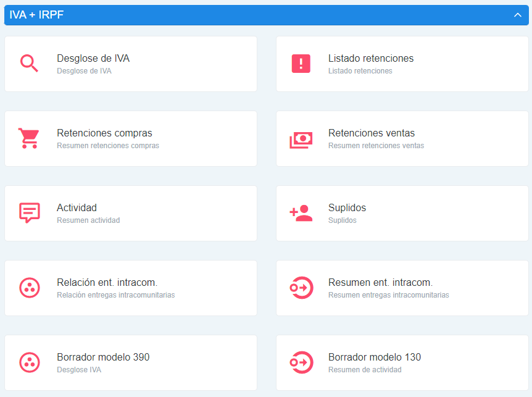
Task: Click the three-dot circle icon for Relación ent. intracom.
Action: (29, 288)
